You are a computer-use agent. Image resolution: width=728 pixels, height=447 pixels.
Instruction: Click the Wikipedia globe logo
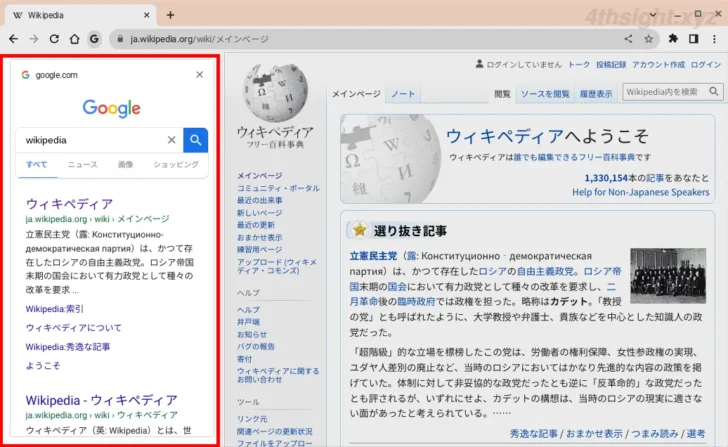[x=275, y=93]
